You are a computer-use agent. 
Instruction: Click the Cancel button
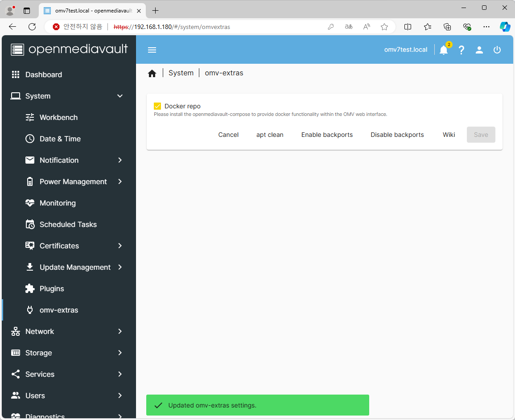(x=228, y=135)
